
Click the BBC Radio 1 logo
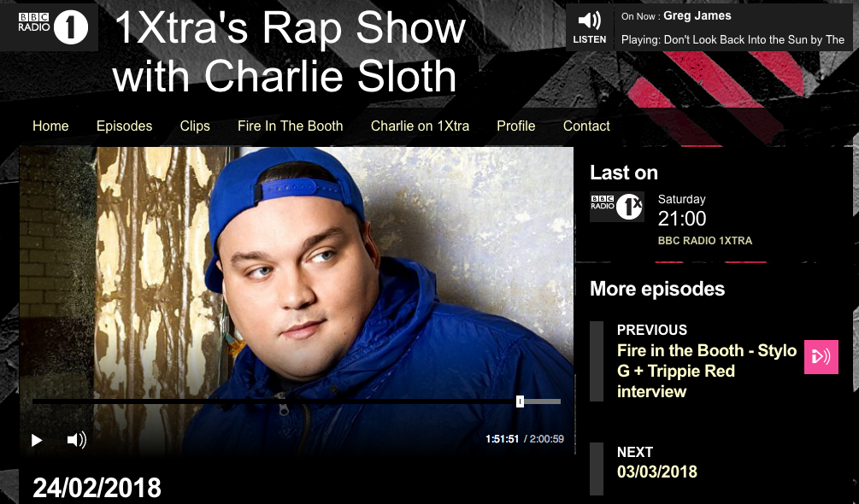click(x=53, y=27)
